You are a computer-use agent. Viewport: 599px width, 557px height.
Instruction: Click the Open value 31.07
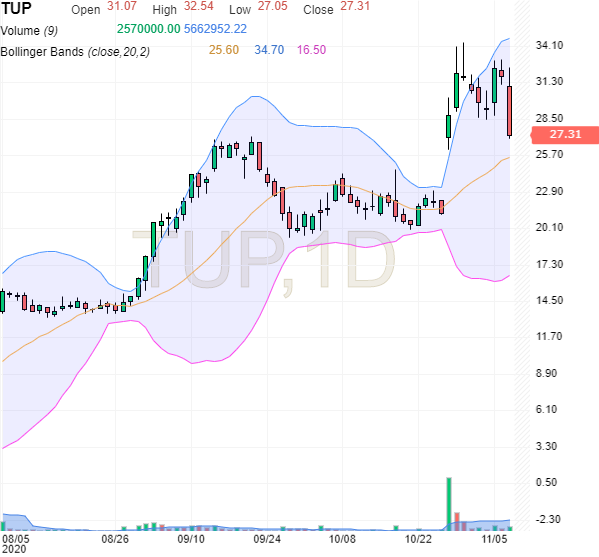click(x=121, y=6)
